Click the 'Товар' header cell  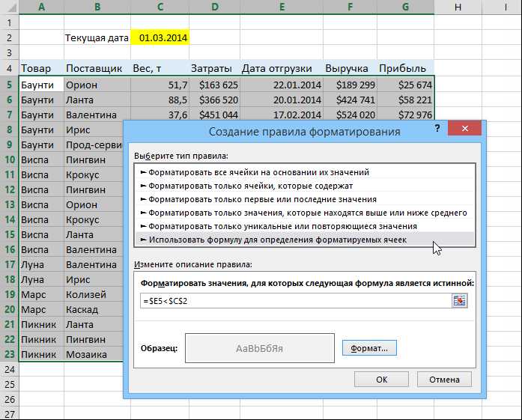pos(42,68)
